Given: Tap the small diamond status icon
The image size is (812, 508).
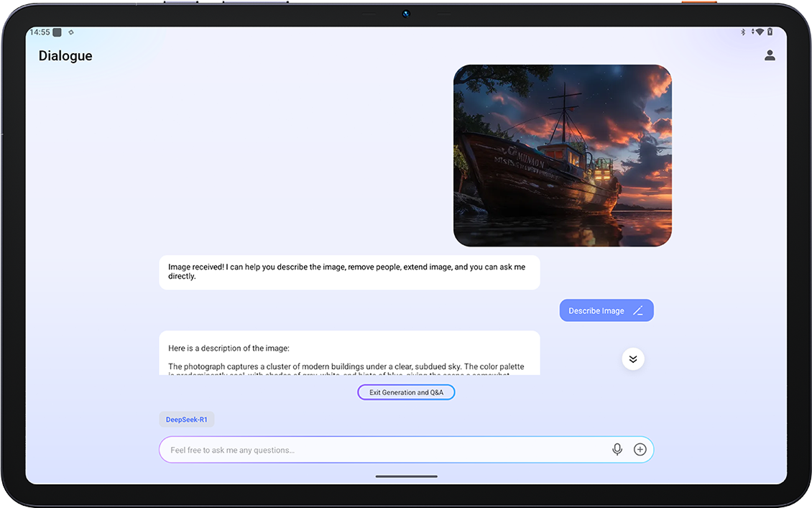Looking at the screenshot, I should pos(71,32).
